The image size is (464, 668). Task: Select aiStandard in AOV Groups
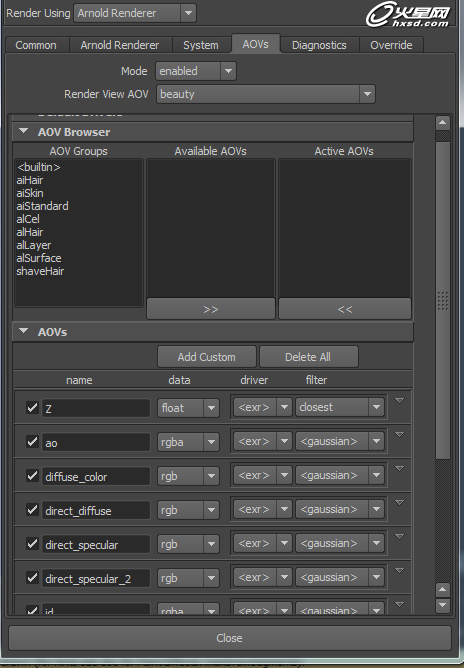point(42,206)
